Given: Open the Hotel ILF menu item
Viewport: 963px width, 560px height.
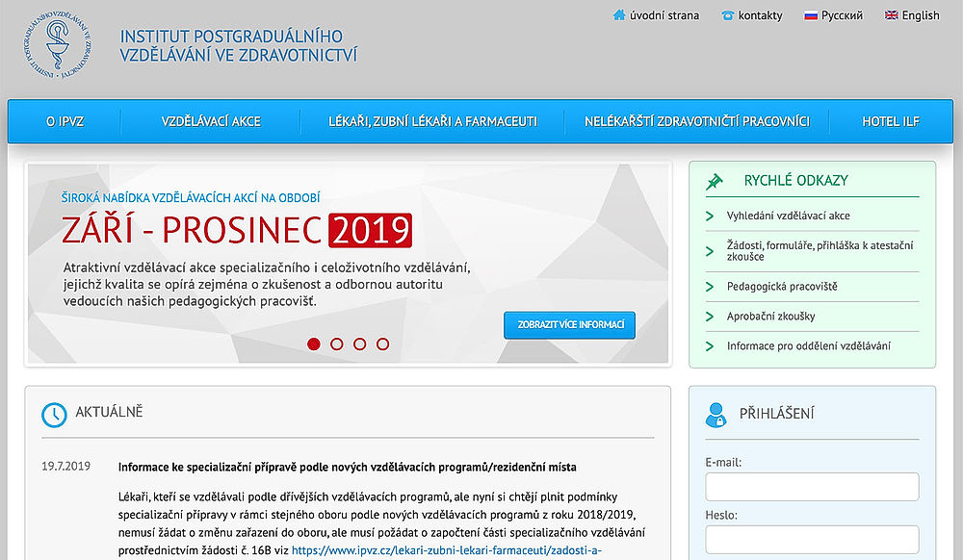Looking at the screenshot, I should coord(891,121).
